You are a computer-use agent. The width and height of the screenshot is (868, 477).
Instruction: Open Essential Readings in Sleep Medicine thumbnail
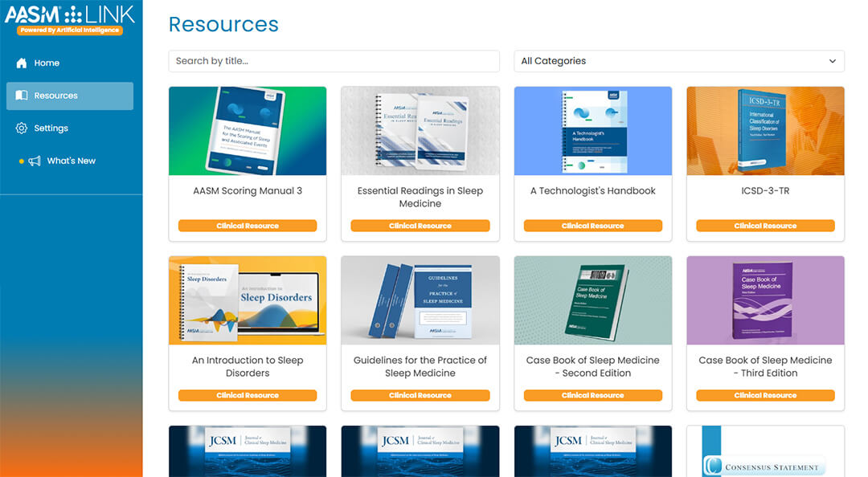[x=420, y=131]
